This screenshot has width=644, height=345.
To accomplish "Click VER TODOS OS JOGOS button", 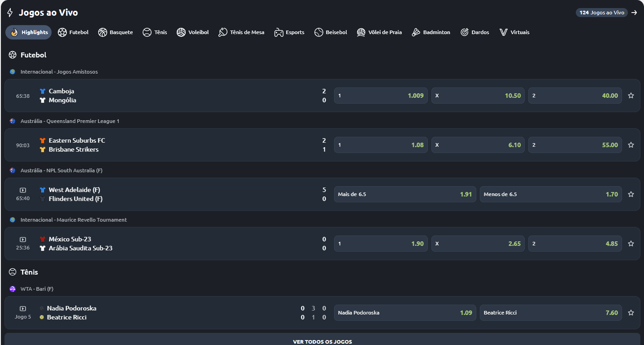I will (x=322, y=341).
